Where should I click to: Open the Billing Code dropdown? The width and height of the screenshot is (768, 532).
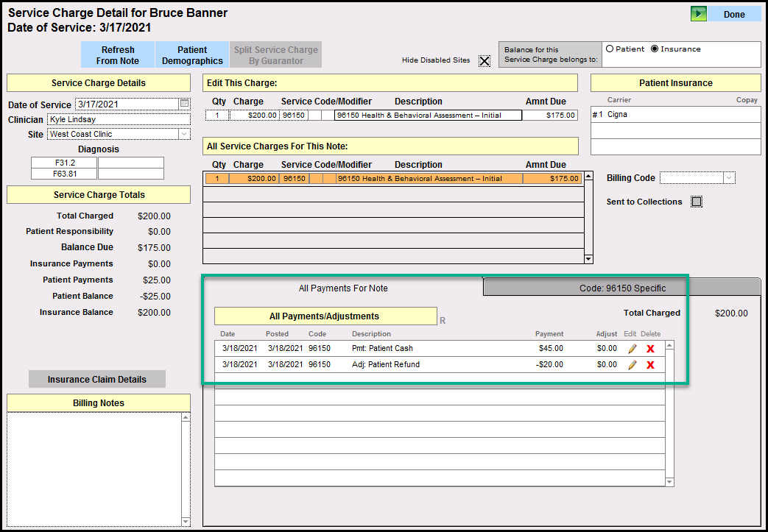[x=728, y=178]
